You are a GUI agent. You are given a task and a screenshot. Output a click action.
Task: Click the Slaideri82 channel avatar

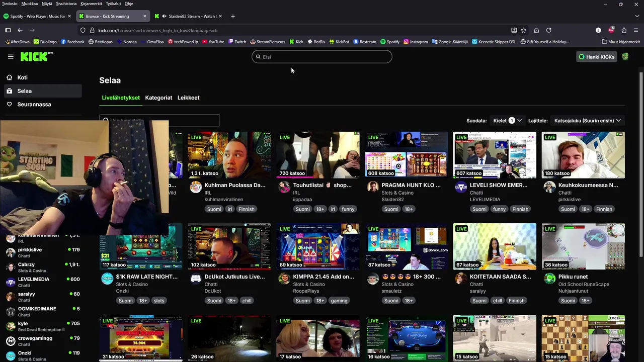click(x=373, y=188)
